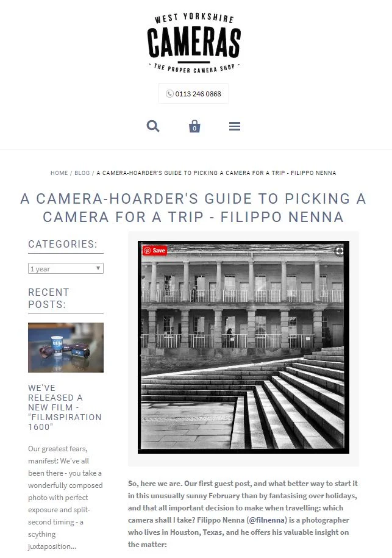The image size is (392, 558).
Task: Open the 1 year categories dropdown
Action: [x=66, y=269]
